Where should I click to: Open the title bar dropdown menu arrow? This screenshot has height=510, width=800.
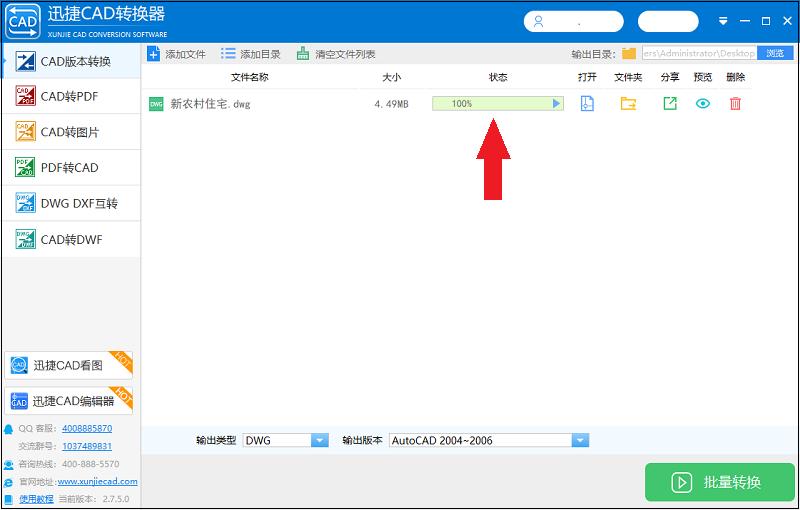pos(722,21)
